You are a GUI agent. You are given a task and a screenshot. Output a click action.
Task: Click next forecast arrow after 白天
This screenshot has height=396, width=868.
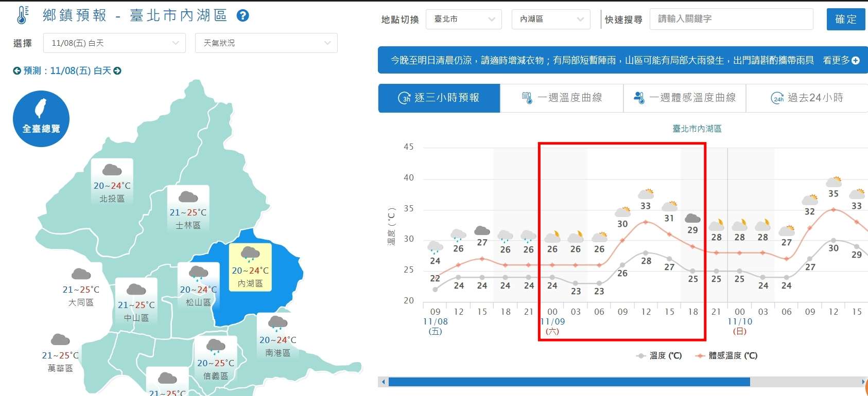click(x=117, y=71)
